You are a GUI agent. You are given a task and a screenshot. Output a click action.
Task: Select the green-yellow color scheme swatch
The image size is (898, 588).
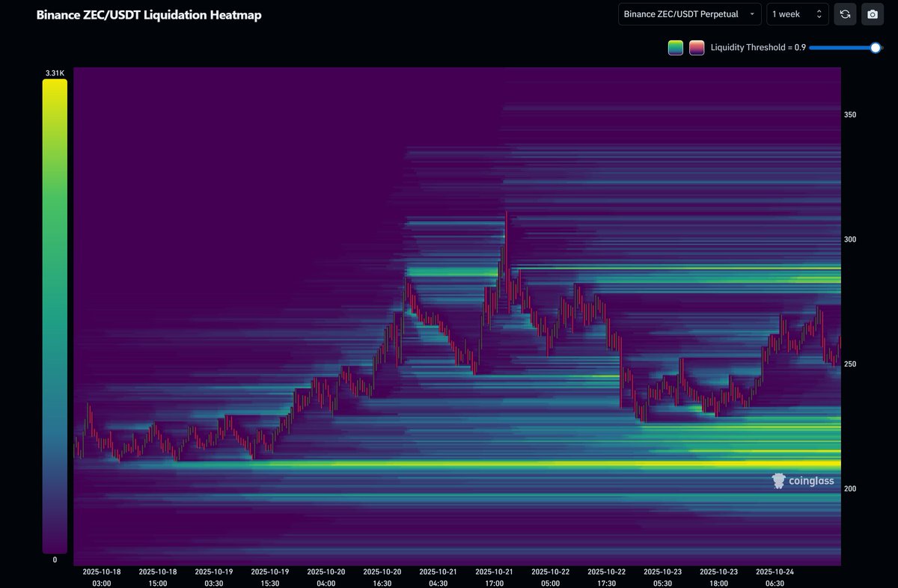point(676,48)
